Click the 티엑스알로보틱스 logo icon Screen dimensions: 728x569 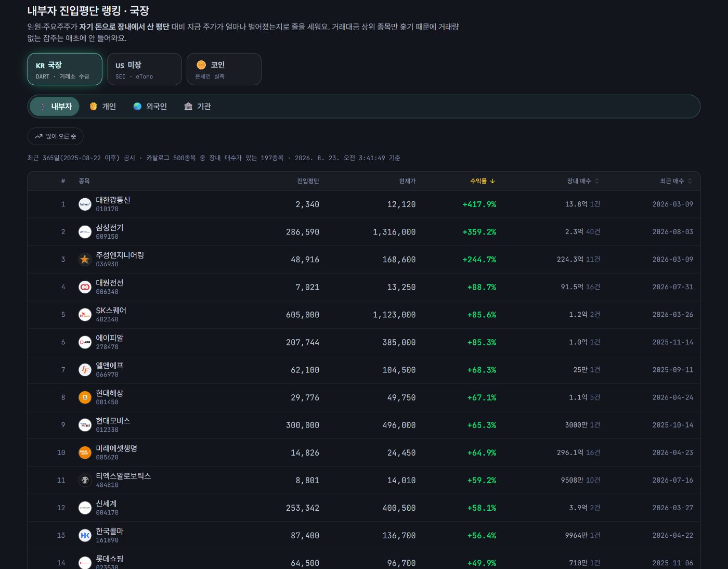pos(85,480)
